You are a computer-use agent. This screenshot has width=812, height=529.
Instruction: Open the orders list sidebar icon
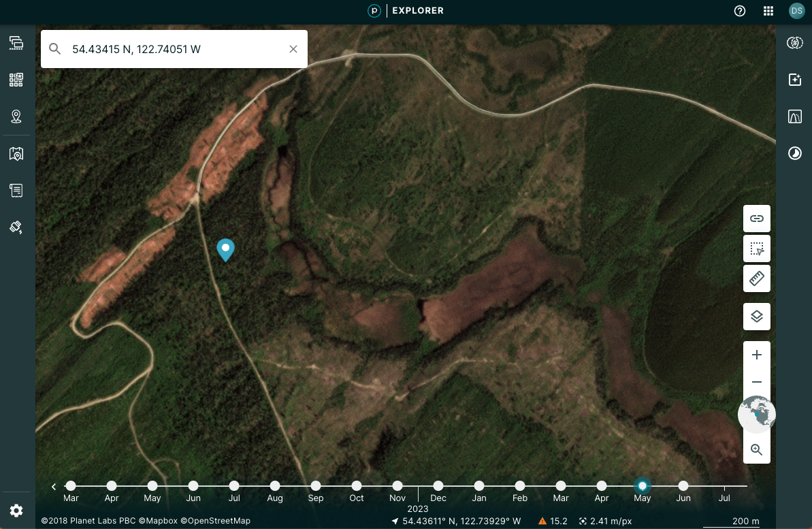[16, 190]
